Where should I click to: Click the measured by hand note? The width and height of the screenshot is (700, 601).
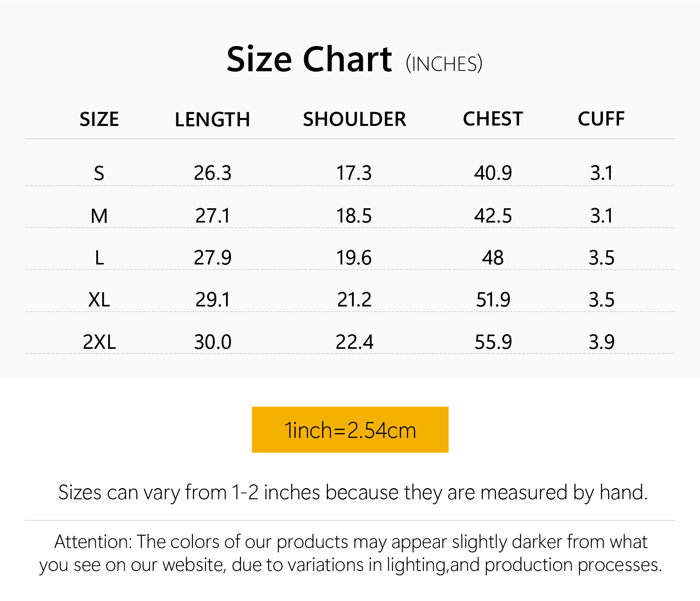pos(353,493)
